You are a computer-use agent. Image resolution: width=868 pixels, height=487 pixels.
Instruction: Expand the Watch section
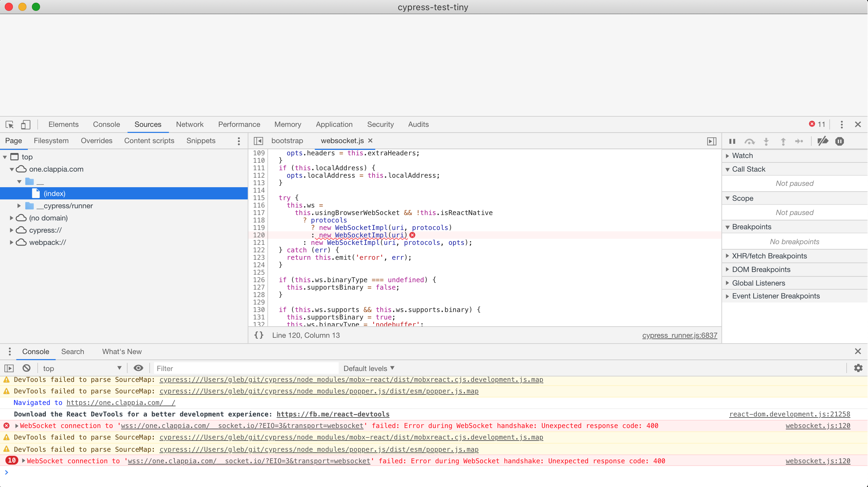tap(743, 155)
